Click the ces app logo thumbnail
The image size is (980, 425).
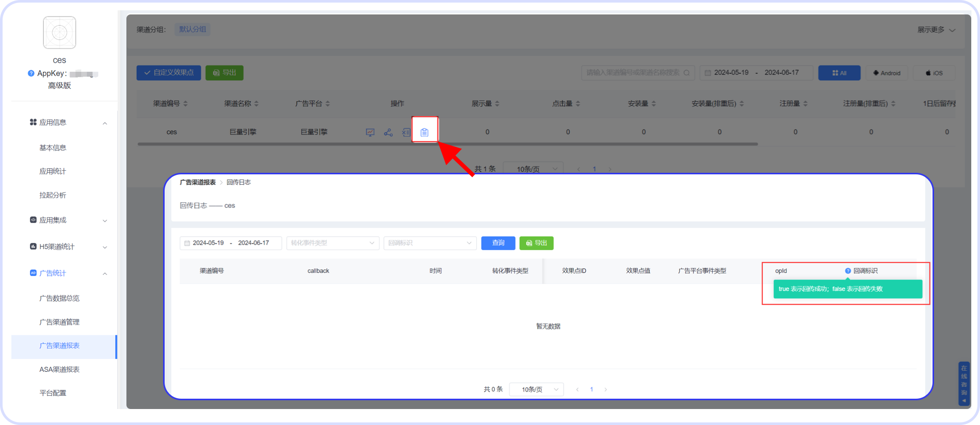[x=59, y=32]
